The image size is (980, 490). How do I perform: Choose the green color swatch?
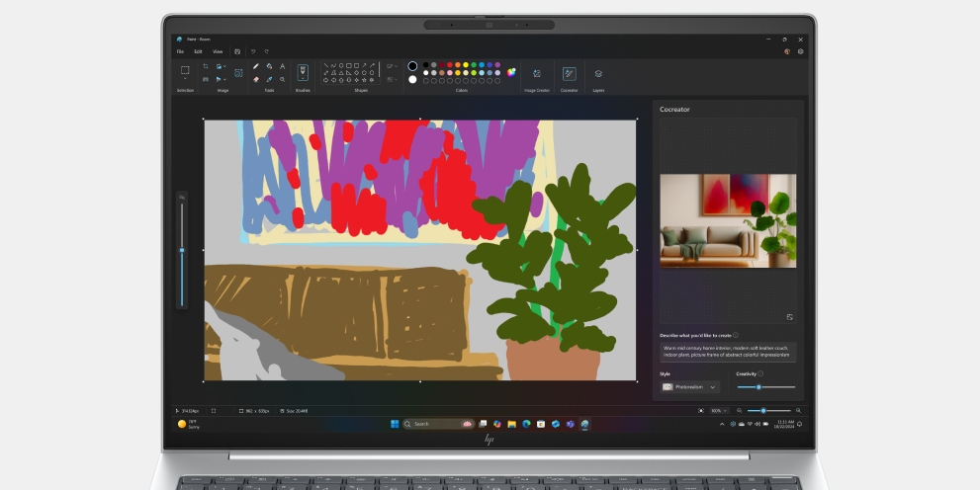(474, 65)
